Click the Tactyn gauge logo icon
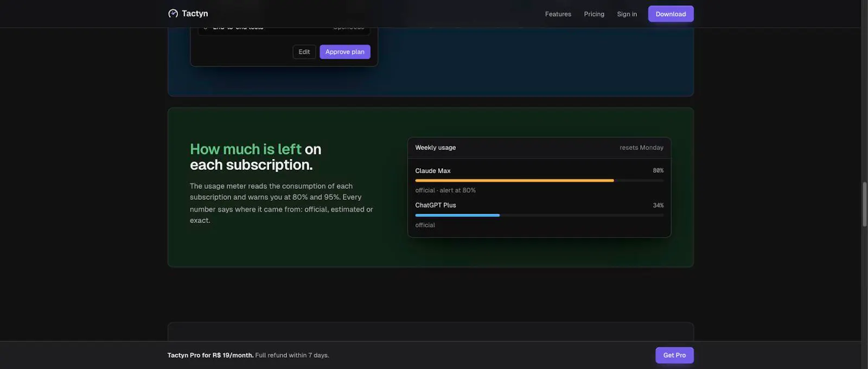 173,14
